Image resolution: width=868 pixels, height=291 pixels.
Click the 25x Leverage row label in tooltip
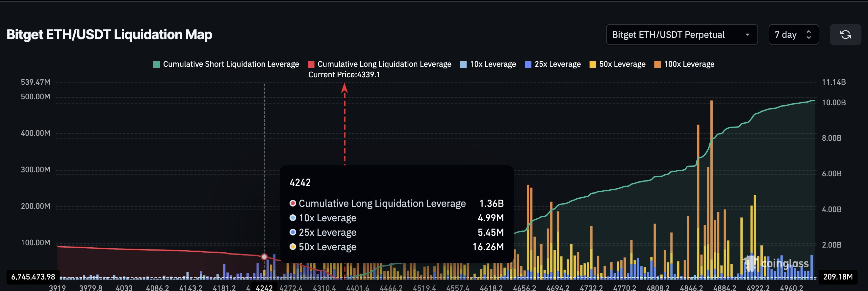(x=327, y=232)
